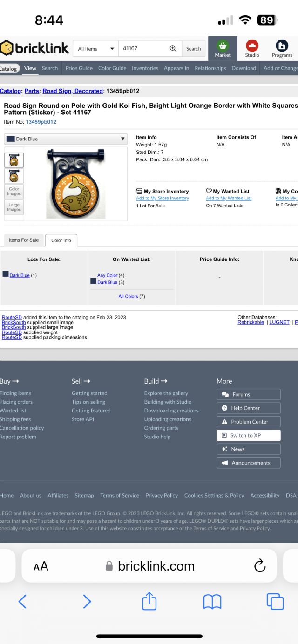Screen dimensions: 298x644
Task: Tap the Safari share icon
Action: pyautogui.click(x=149, y=601)
